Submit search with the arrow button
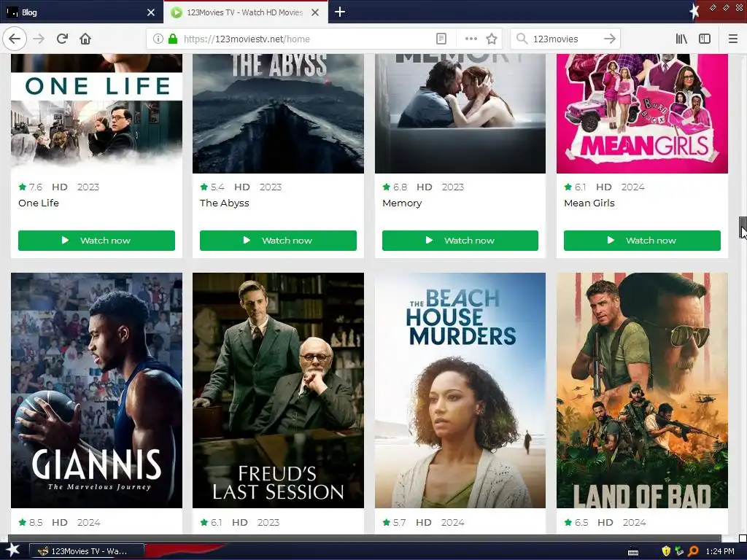Screen dimensions: 747x560 (610, 39)
